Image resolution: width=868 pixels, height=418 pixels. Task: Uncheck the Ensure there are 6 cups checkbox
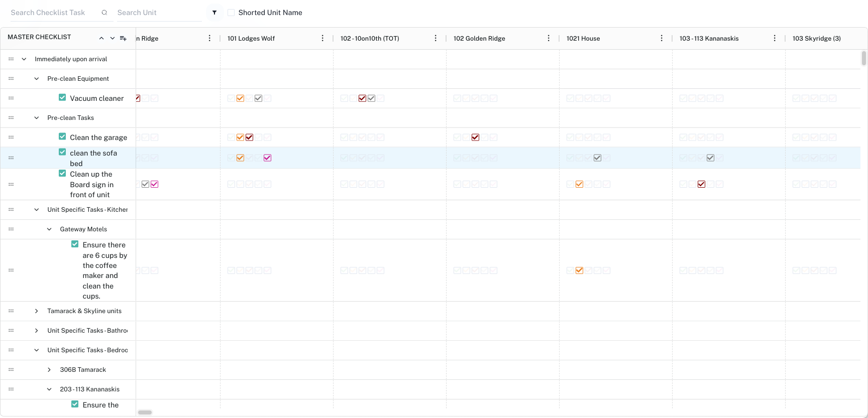click(75, 244)
